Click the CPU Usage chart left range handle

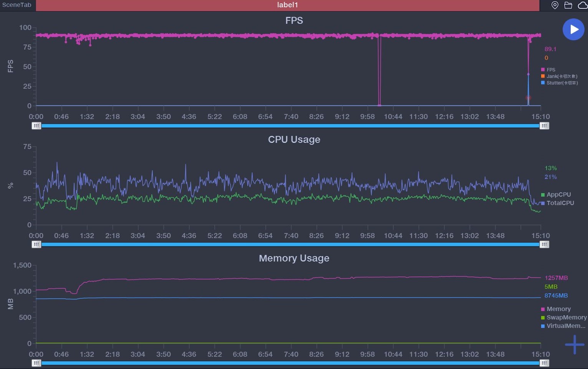(x=36, y=244)
